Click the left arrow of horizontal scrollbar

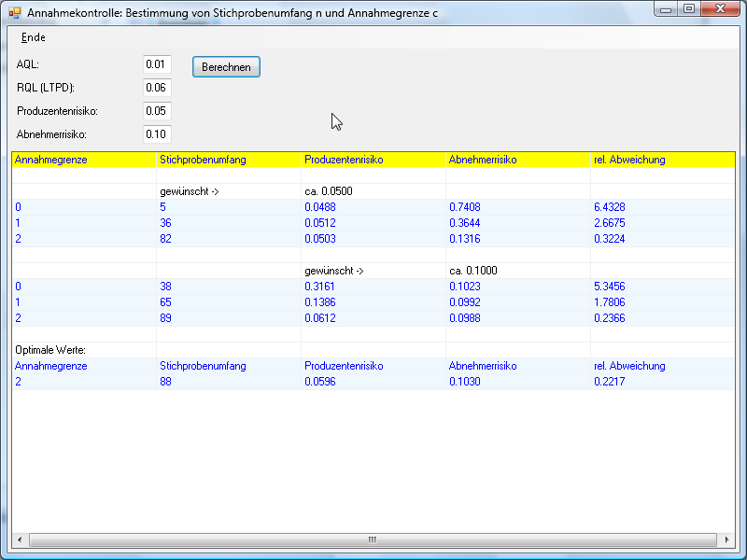point(21,539)
